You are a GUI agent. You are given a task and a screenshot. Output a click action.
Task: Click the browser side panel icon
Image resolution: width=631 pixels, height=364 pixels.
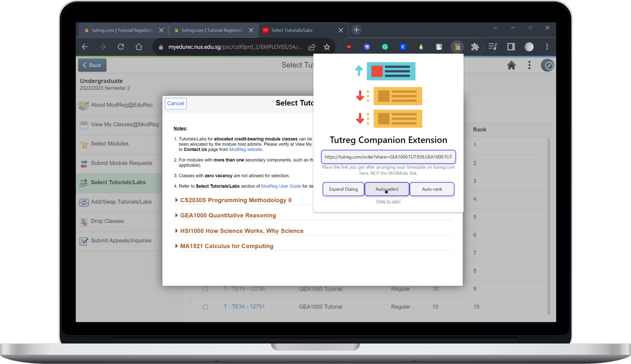tap(511, 47)
